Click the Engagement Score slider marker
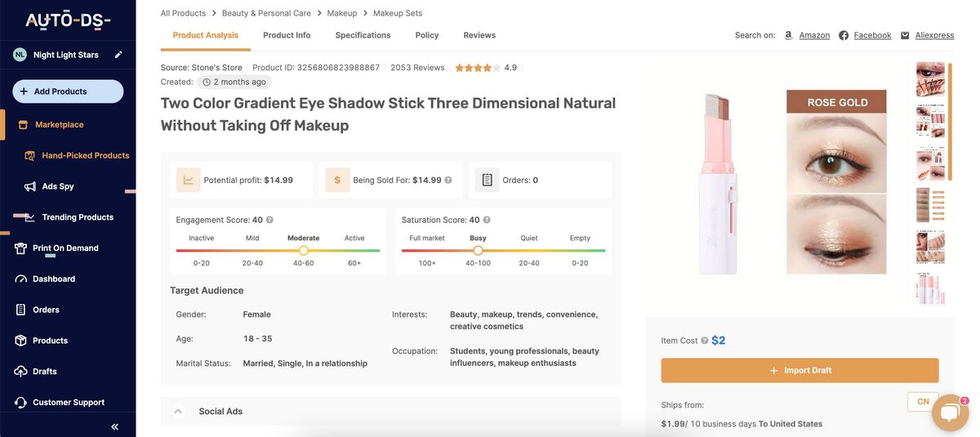Viewport: 980px width, 437px height. pyautogui.click(x=303, y=251)
